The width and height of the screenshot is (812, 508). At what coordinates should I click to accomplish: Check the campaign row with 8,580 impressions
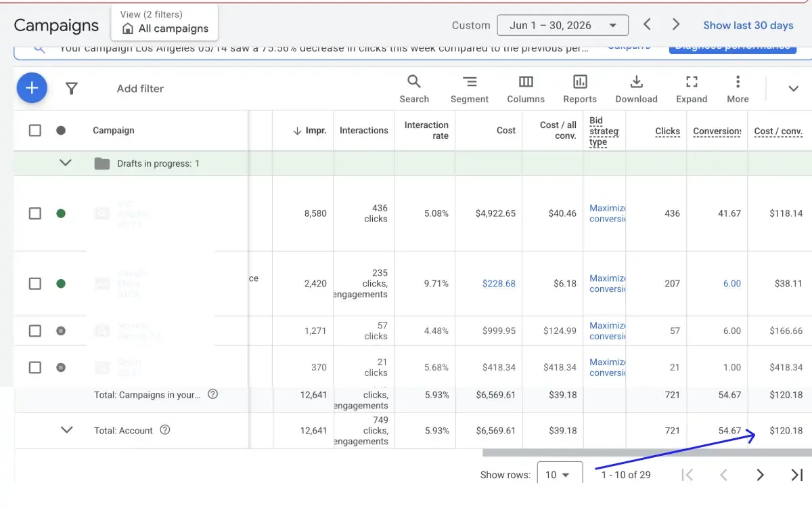click(35, 213)
